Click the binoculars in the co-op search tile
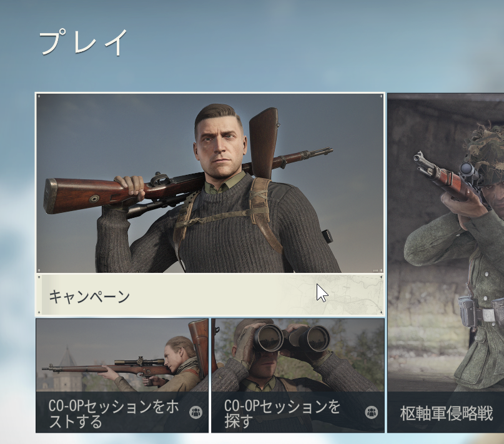Viewport: 504px width, 444px height. coord(292,338)
